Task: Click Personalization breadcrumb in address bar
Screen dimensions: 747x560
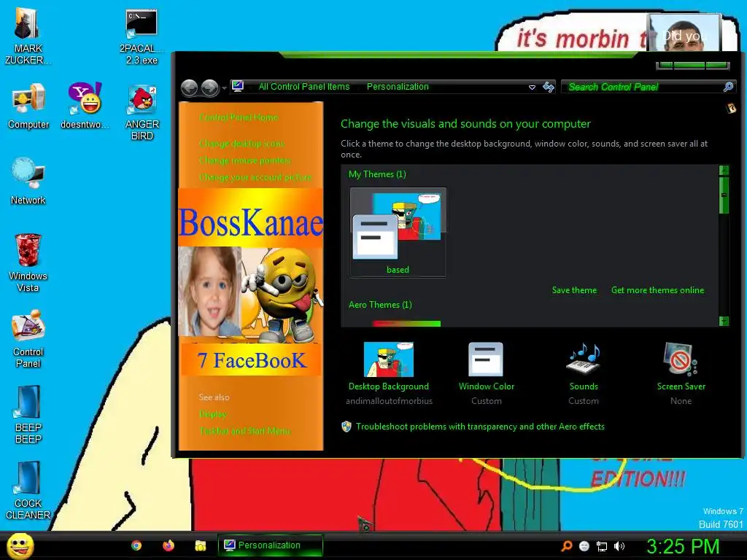Action: point(398,87)
